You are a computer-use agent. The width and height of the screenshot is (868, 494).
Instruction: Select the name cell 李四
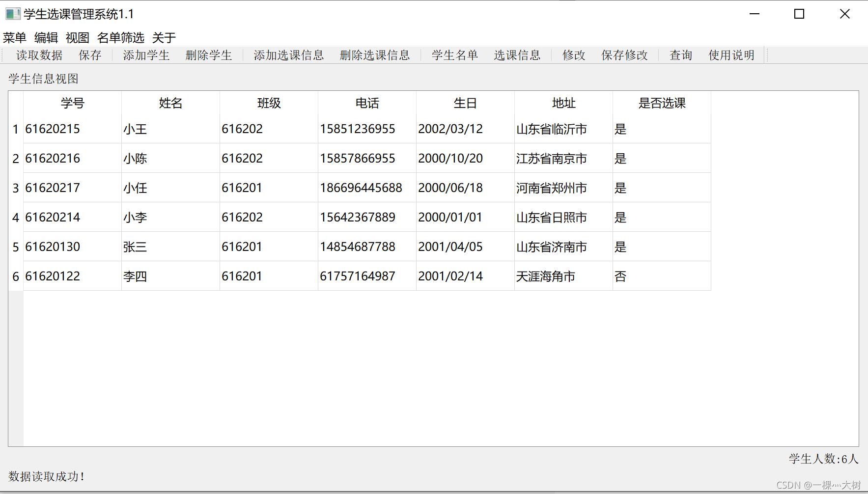tap(170, 276)
